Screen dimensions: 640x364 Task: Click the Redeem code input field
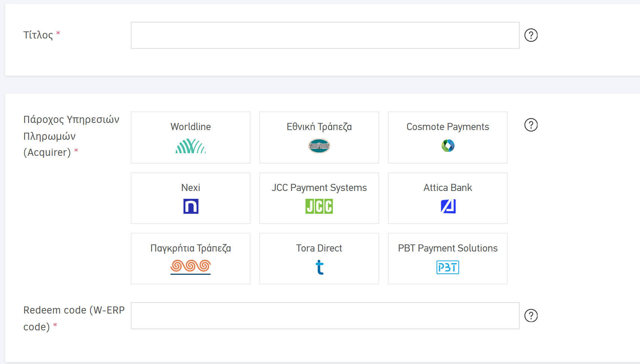[x=325, y=316]
